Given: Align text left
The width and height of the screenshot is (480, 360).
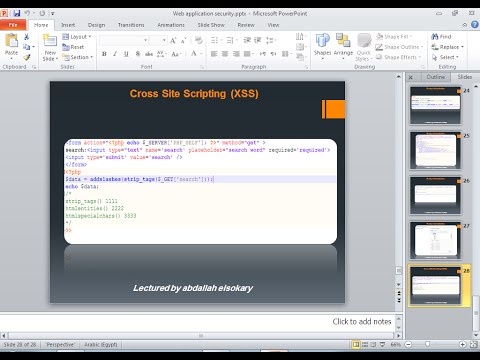Looking at the screenshot, I should [x=214, y=54].
